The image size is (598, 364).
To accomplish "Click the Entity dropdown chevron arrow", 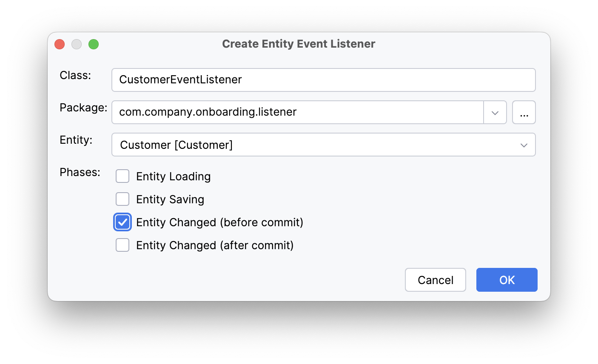I will 524,145.
